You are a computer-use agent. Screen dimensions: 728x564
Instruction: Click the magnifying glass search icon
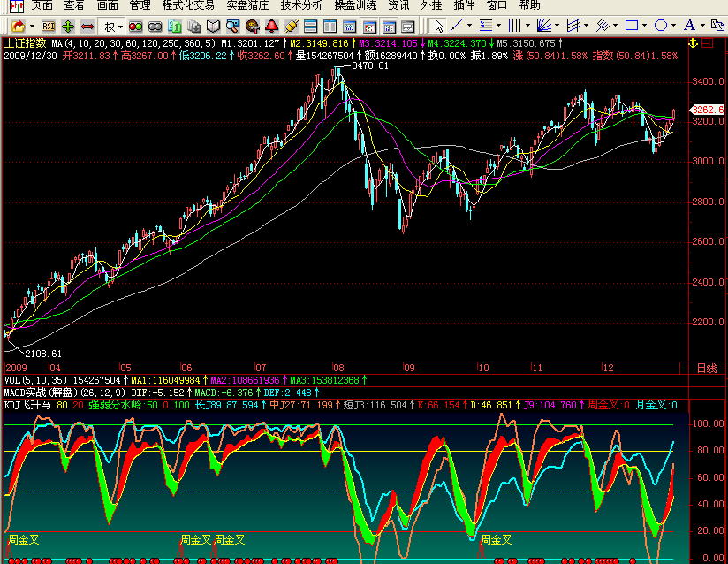(x=232, y=26)
